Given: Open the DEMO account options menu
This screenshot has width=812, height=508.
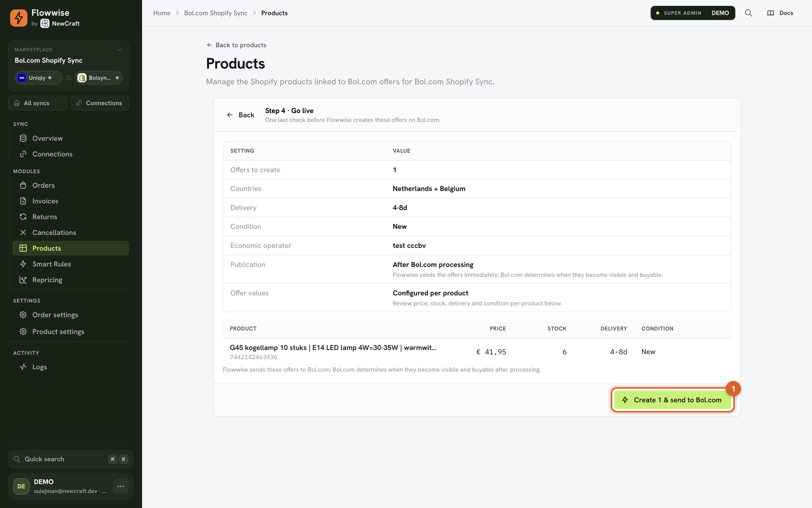Looking at the screenshot, I should (x=121, y=486).
